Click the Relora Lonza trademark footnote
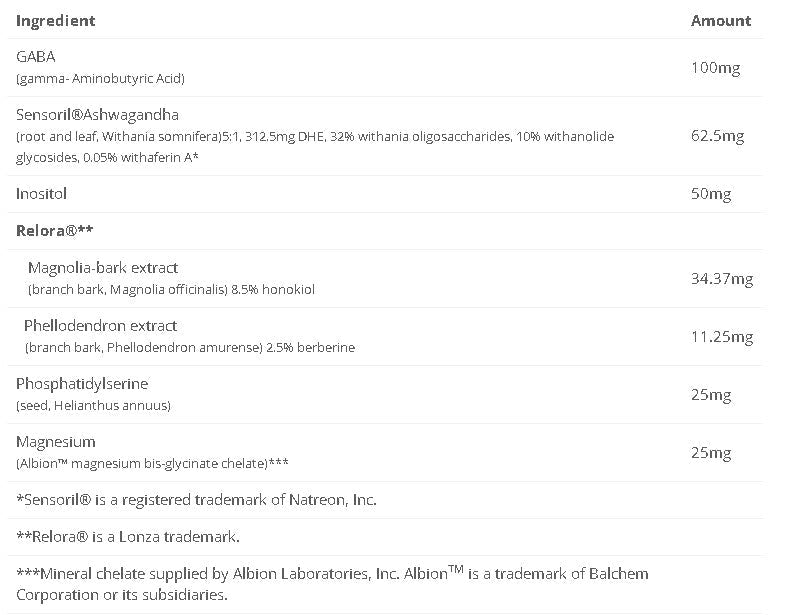 coord(128,537)
